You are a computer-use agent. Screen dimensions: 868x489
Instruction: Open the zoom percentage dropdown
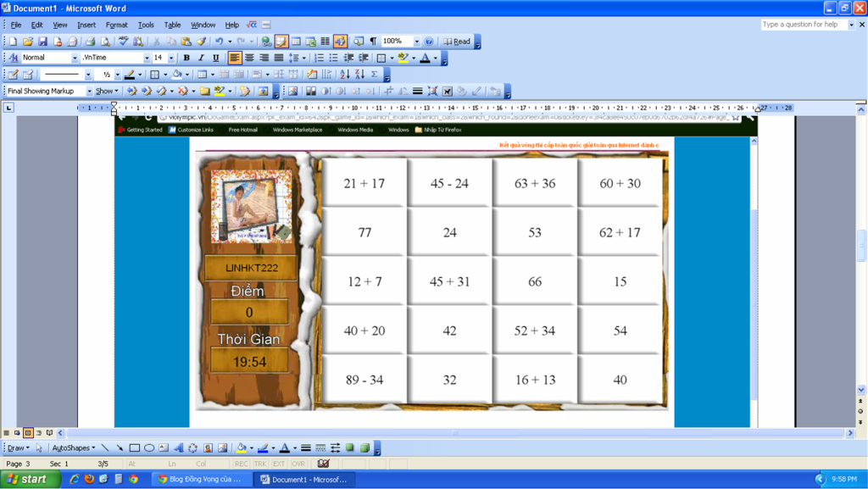point(416,42)
